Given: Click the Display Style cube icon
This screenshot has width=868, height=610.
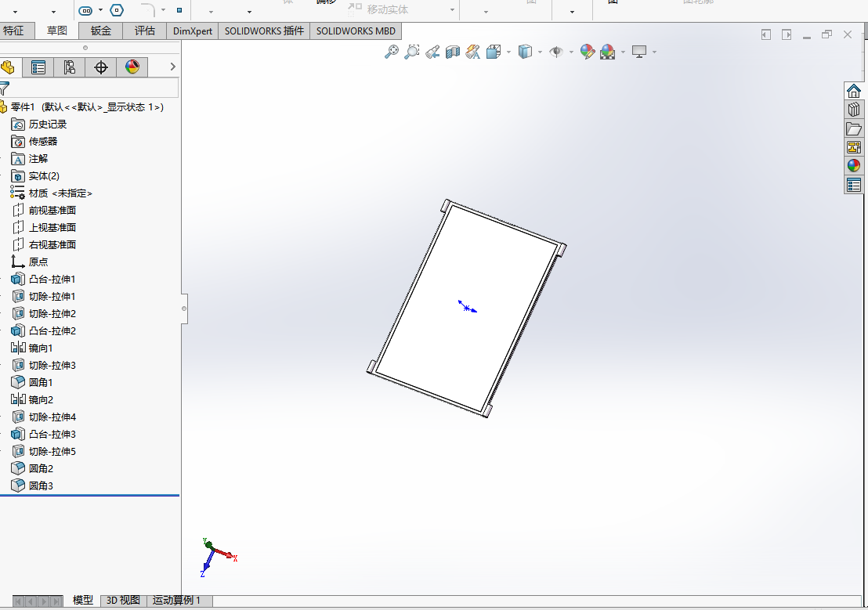Looking at the screenshot, I should [525, 52].
